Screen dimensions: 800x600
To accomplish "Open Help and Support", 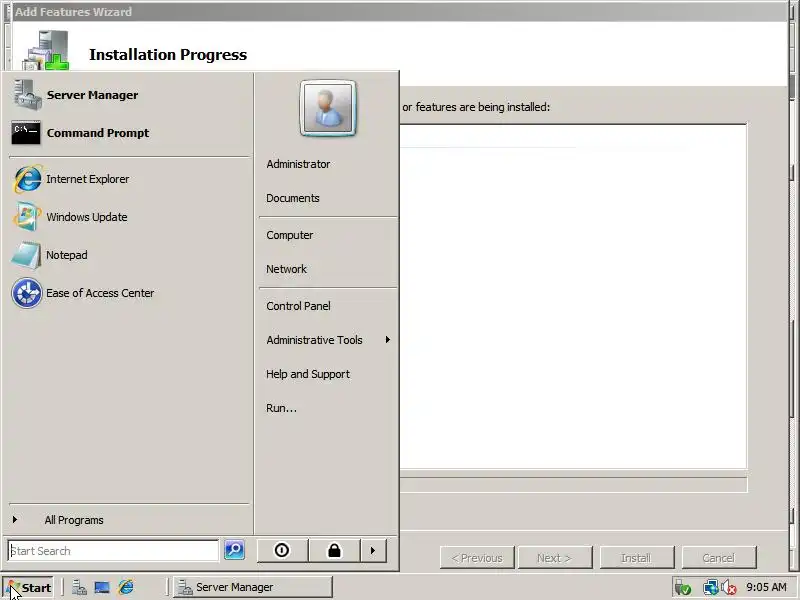I will coord(308,374).
